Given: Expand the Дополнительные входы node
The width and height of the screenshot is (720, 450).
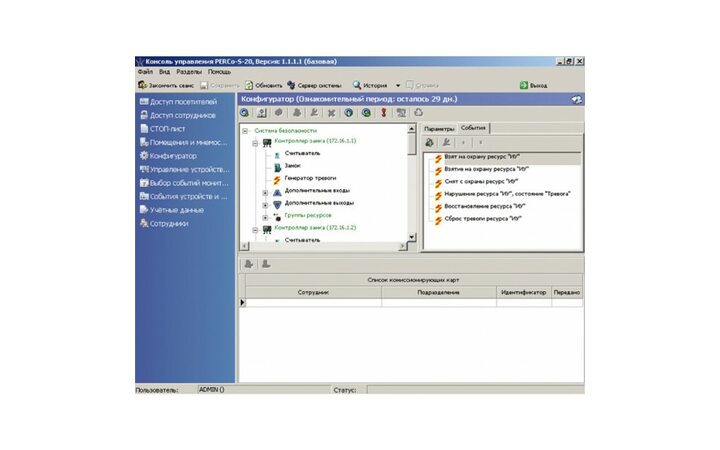Looking at the screenshot, I should (x=265, y=190).
